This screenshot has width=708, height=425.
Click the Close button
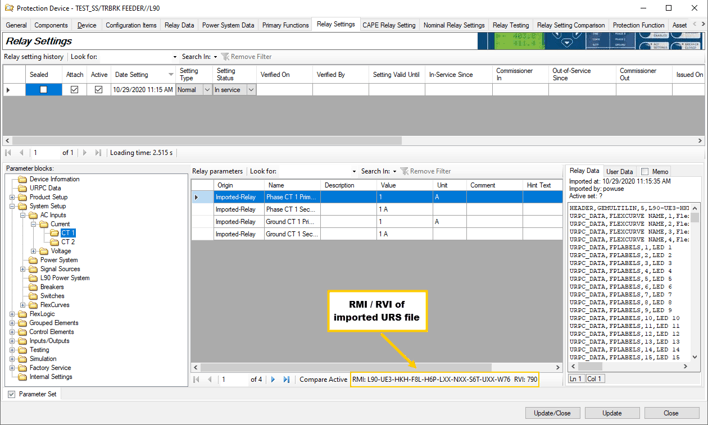(671, 413)
